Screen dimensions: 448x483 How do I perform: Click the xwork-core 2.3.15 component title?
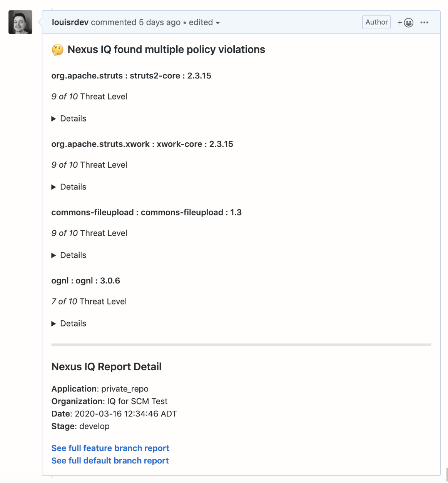pos(142,144)
